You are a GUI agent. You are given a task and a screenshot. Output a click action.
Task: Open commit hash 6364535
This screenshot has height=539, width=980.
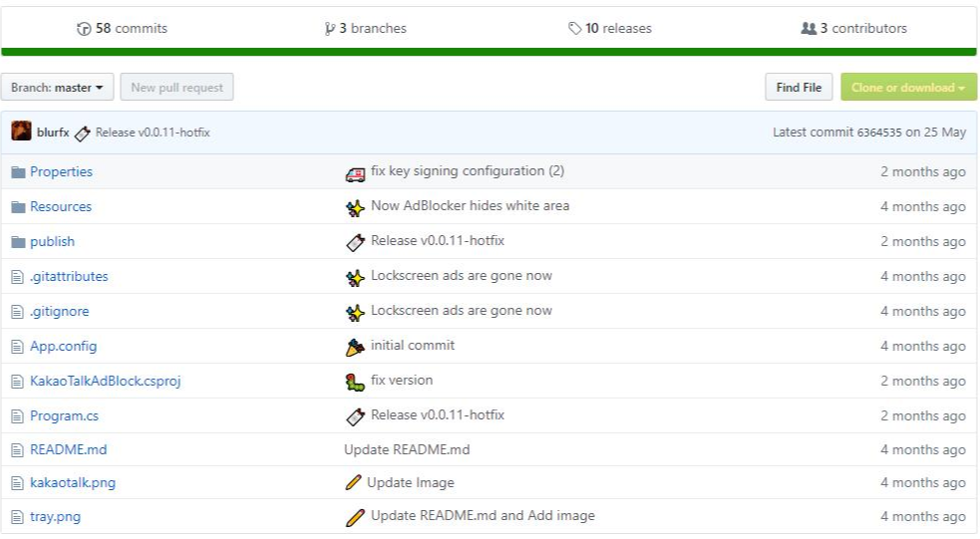click(x=878, y=133)
